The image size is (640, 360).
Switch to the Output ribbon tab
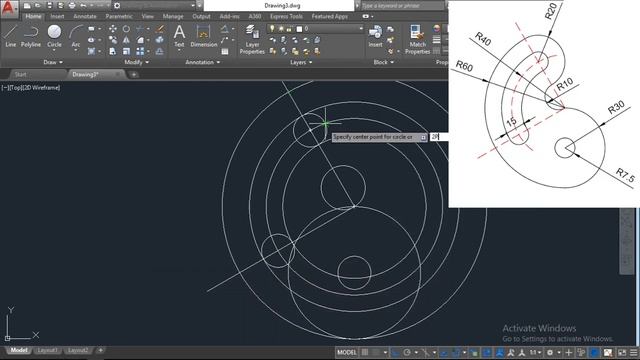point(201,16)
